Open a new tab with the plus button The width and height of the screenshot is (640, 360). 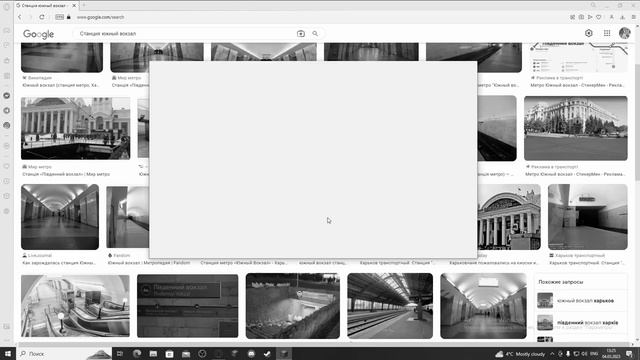coord(84,5)
